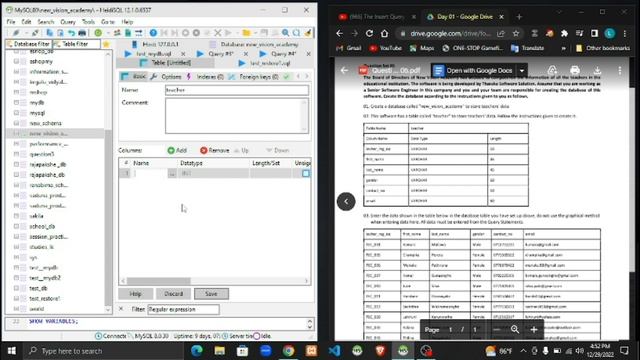Click the Add column button
This screenshot has width=640, height=360.
[177, 150]
